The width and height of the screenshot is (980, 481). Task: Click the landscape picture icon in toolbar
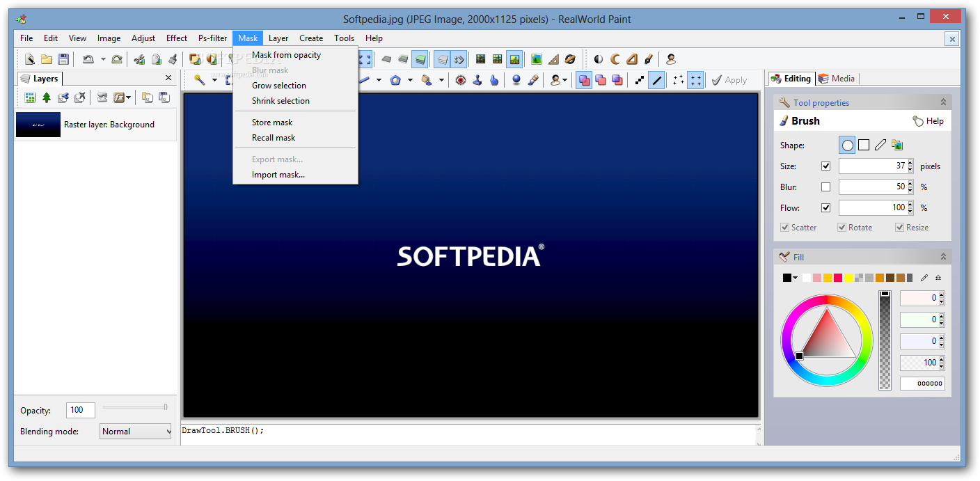537,59
